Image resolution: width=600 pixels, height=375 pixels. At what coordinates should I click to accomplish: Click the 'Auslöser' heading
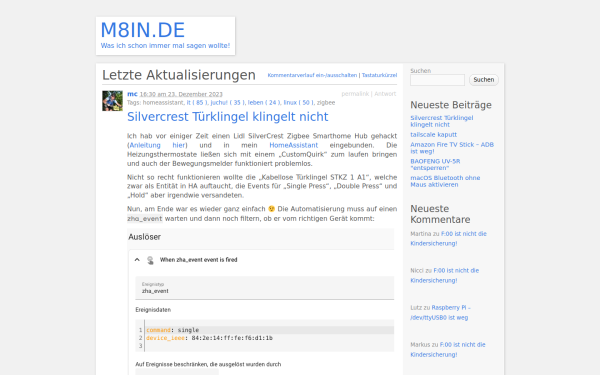(144, 237)
